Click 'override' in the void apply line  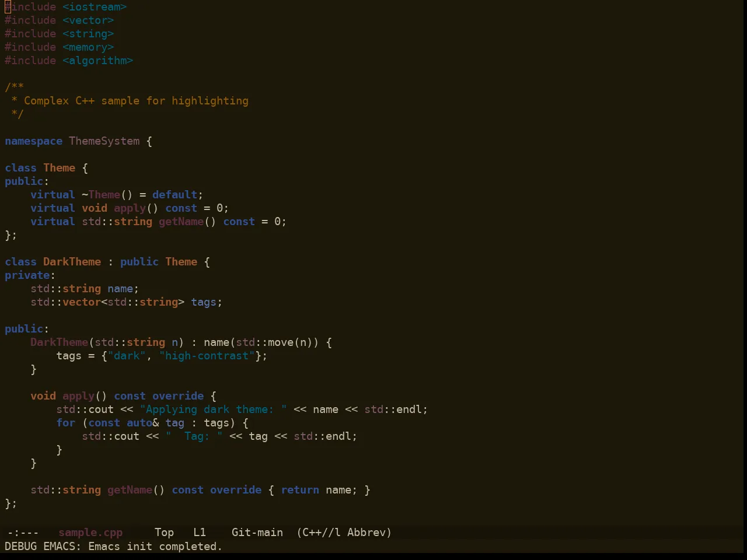[178, 396]
